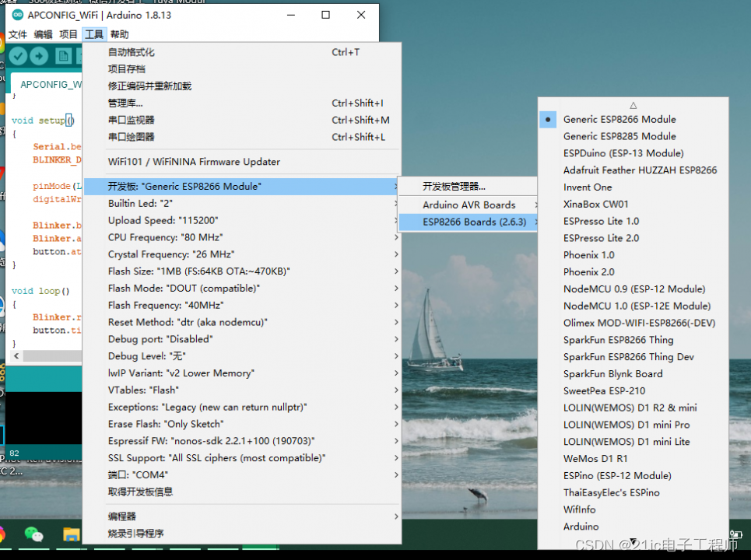Expand the Upload Speed "115200" submenu
This screenshot has width=751, height=560.
coord(242,220)
